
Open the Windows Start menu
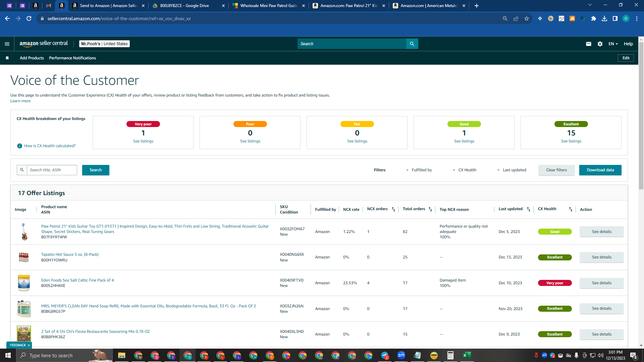click(x=8, y=355)
